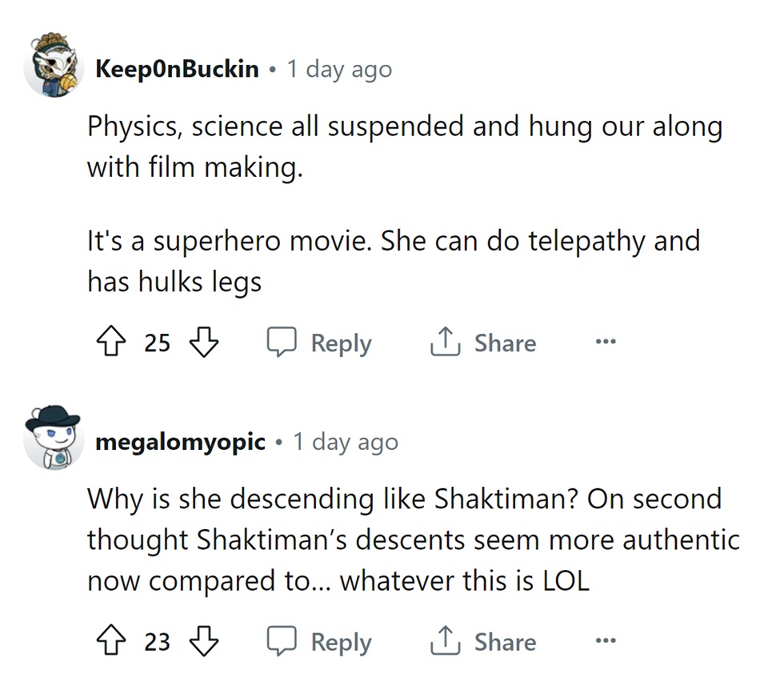
Task: Reply to megalomyopic's comment
Action: coord(319,642)
